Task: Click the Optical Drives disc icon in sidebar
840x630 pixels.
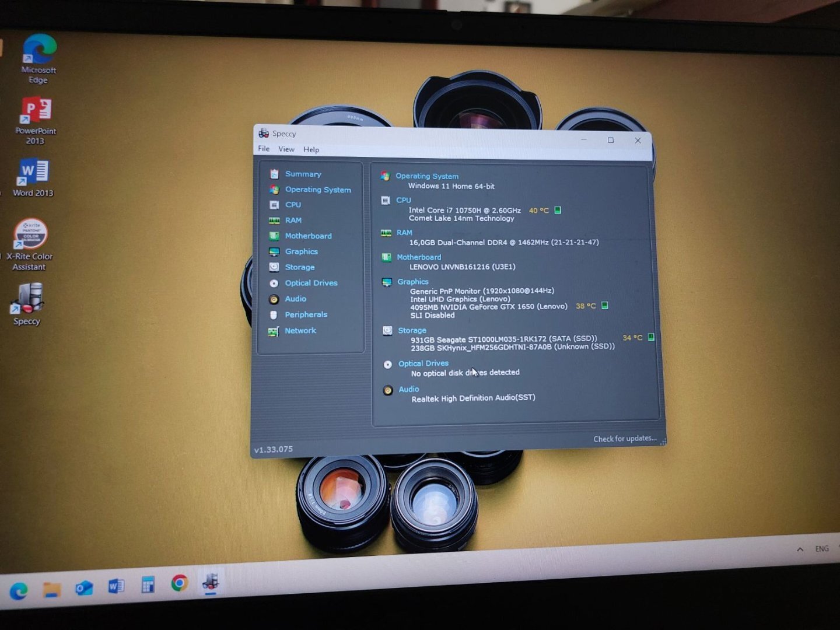Action: [274, 283]
